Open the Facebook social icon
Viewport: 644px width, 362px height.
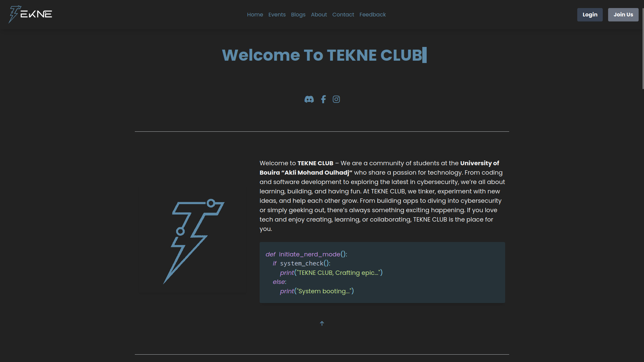[323, 99]
